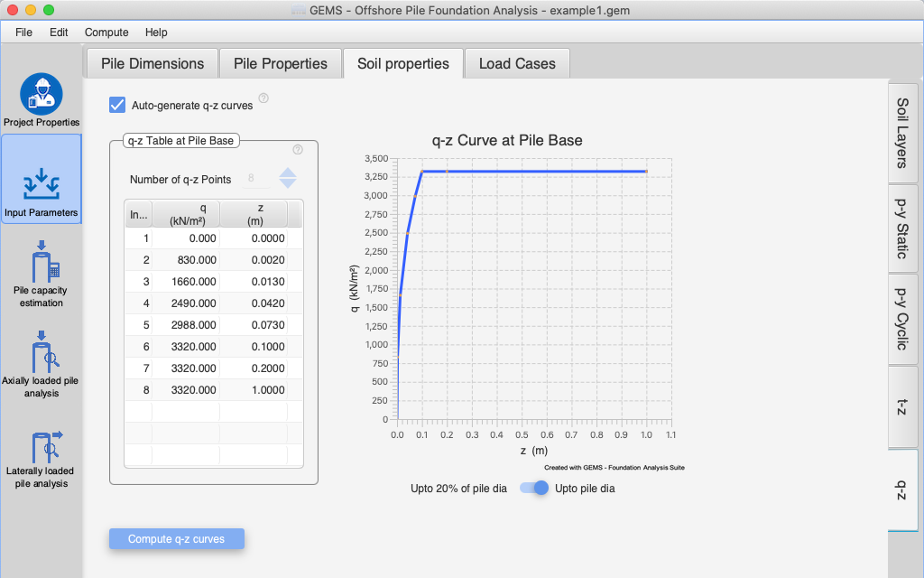The width and height of the screenshot is (924, 578).
Task: Open Laterally loaded pile analysis
Action: [42, 447]
